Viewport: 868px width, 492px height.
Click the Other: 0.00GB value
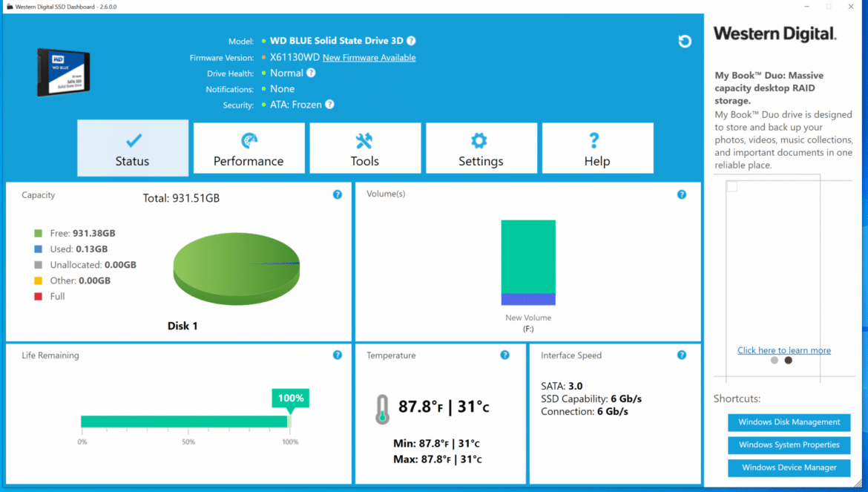tap(80, 281)
